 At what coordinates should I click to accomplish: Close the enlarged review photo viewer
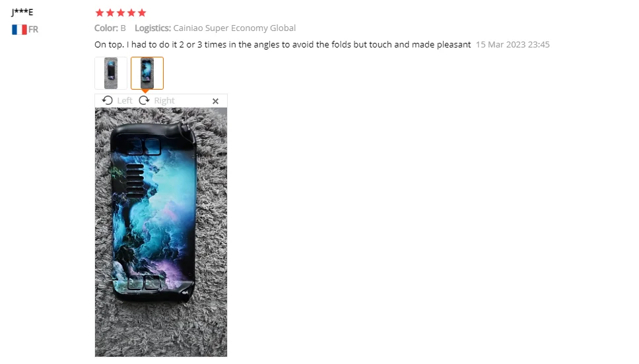(216, 101)
